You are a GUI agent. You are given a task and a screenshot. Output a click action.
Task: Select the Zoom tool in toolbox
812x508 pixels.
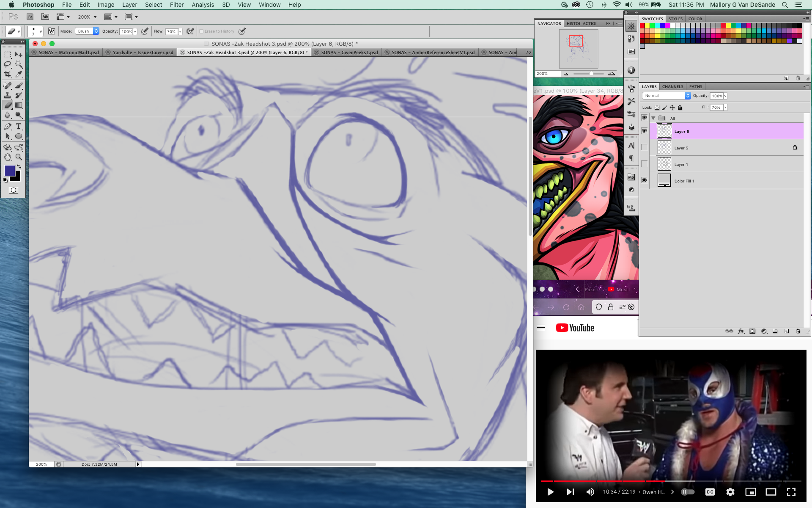pyautogui.click(x=19, y=157)
